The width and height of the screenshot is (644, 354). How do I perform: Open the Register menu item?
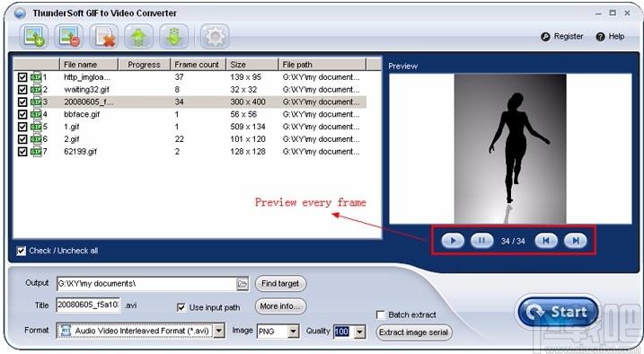(562, 37)
